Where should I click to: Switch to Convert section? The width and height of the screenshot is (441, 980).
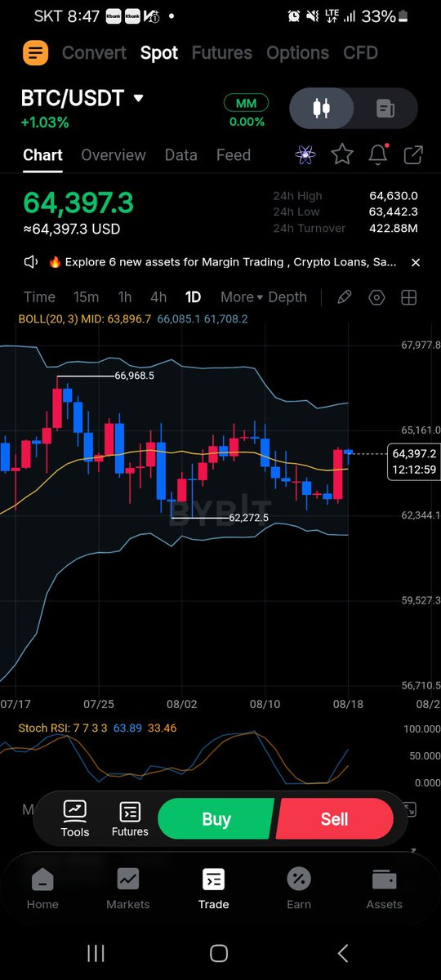[x=95, y=53]
